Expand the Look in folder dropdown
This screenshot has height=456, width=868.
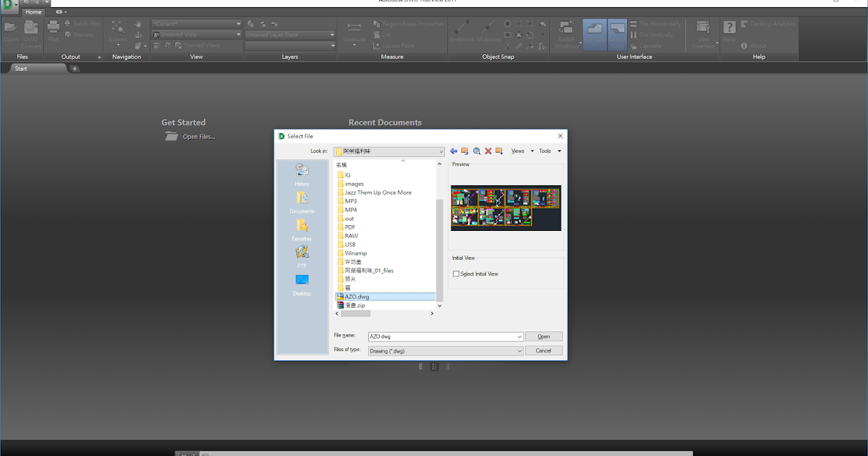click(x=441, y=151)
